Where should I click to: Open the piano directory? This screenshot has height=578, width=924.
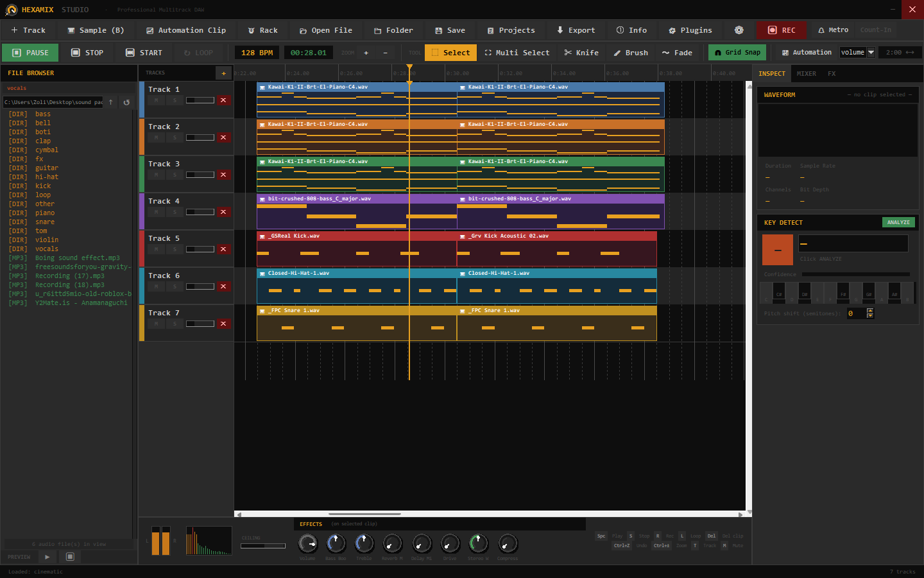coord(45,213)
